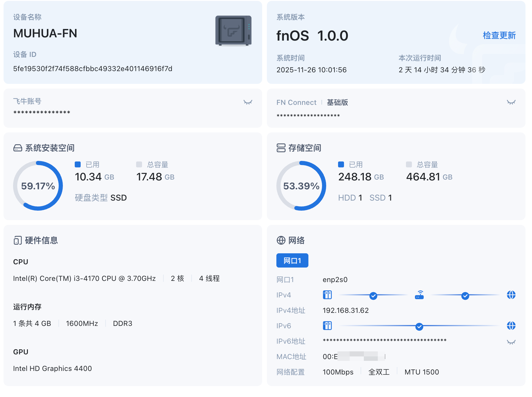Click the IPv4 row NAS device icon
Screen dimensions: 532x397
327,295
